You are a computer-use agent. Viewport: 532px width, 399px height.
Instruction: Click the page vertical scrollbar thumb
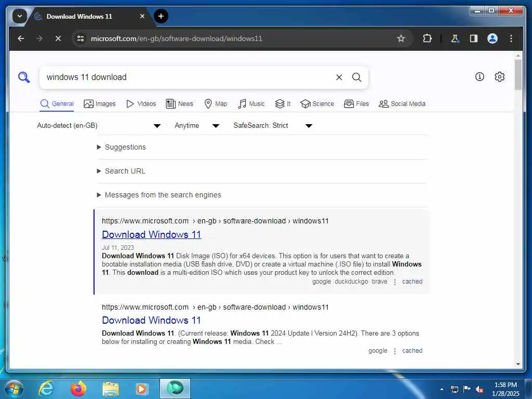click(x=518, y=75)
